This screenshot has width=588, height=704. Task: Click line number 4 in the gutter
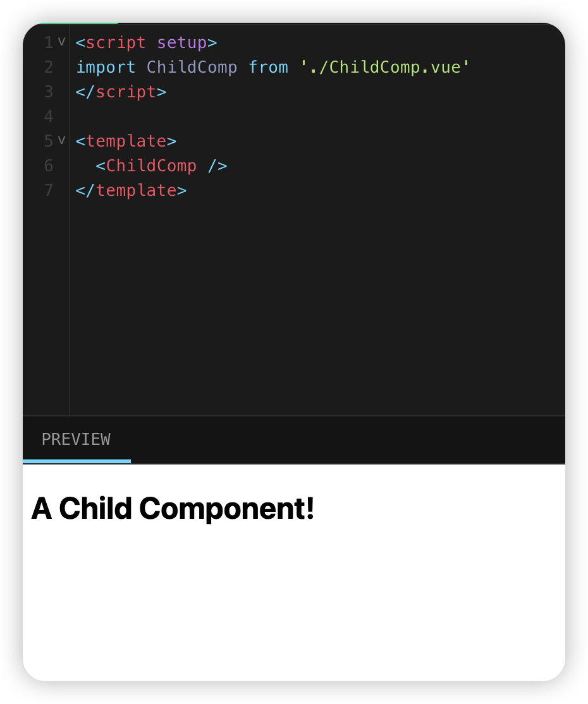pos(49,117)
